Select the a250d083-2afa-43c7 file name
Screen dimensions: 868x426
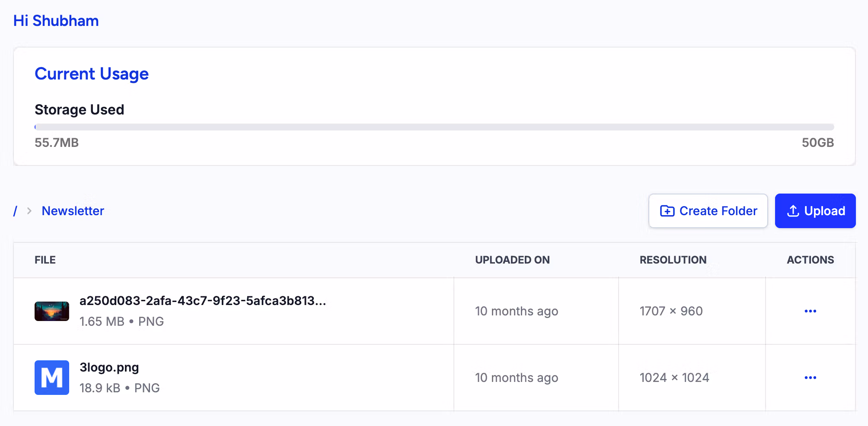203,301
